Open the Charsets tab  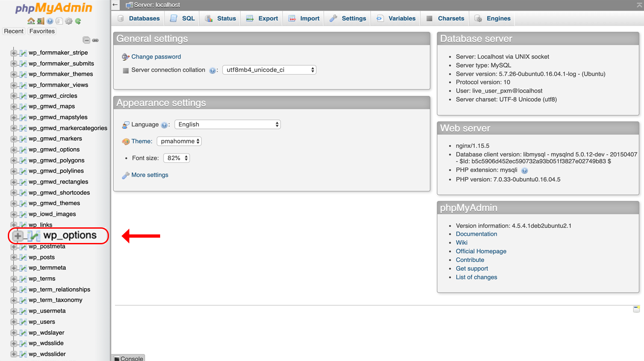[445, 18]
